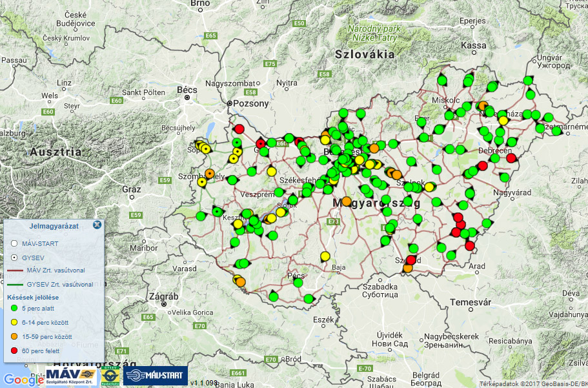
Task: Click the red '60 perc felett' legend dot
Action: point(14,350)
